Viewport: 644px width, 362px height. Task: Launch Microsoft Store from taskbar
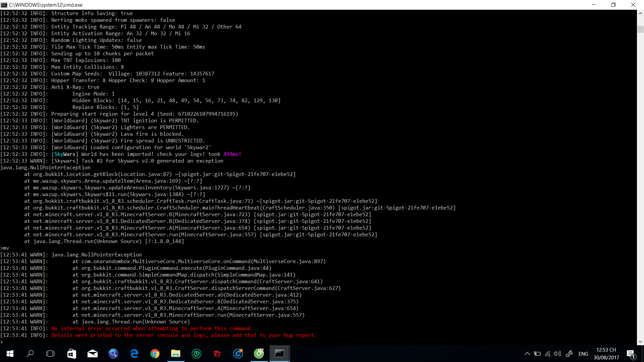(x=71, y=354)
